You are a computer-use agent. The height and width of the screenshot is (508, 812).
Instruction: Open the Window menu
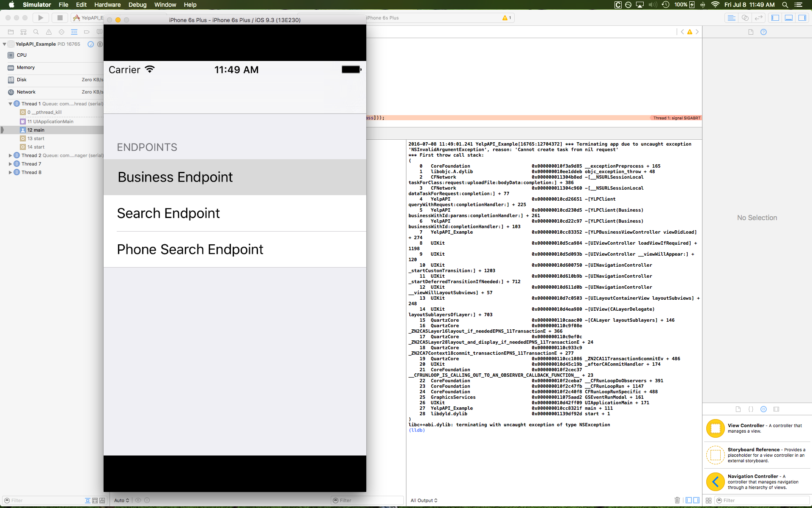pyautogui.click(x=165, y=5)
